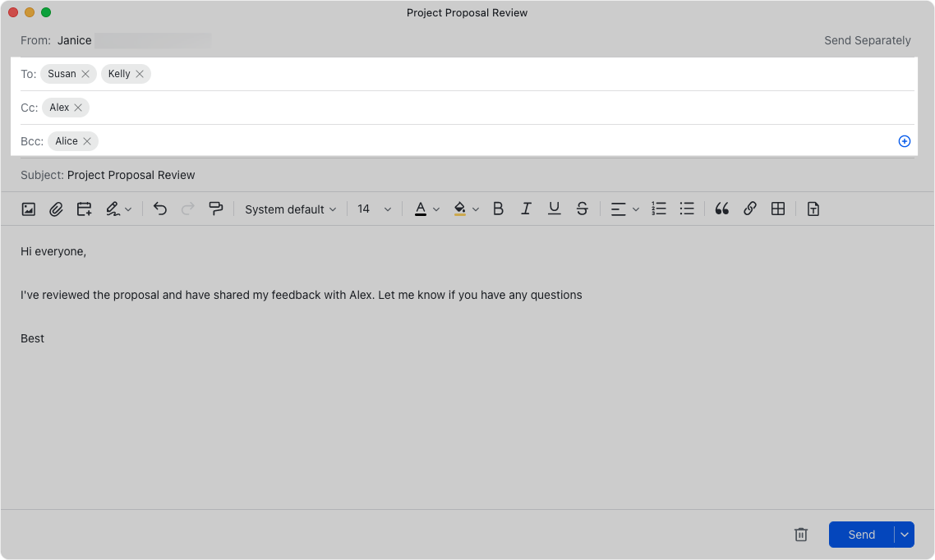Toggle strikethrough formatting

pyautogui.click(x=582, y=209)
